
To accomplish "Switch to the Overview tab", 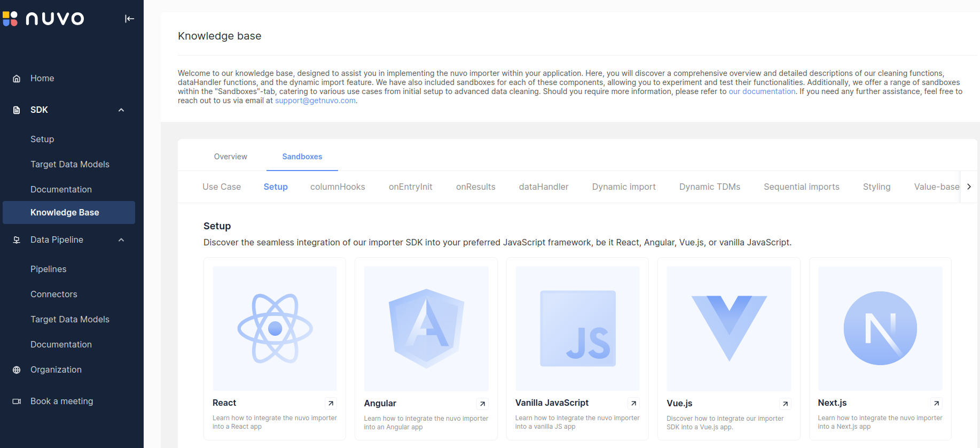I will 231,157.
